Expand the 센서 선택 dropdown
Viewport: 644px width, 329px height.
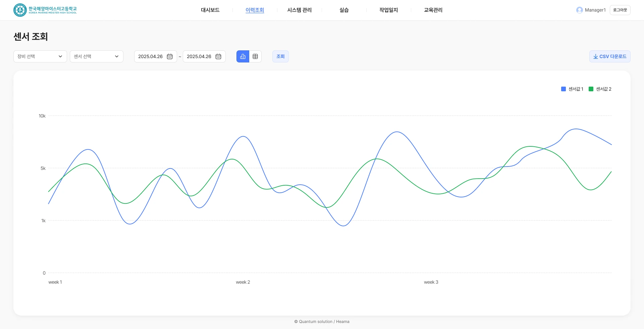pyautogui.click(x=97, y=56)
